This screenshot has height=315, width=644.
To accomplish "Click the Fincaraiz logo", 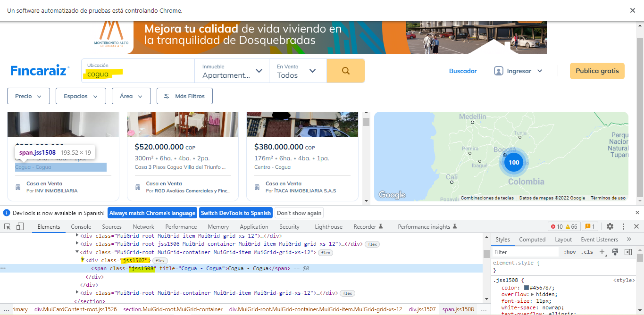I will click(40, 71).
